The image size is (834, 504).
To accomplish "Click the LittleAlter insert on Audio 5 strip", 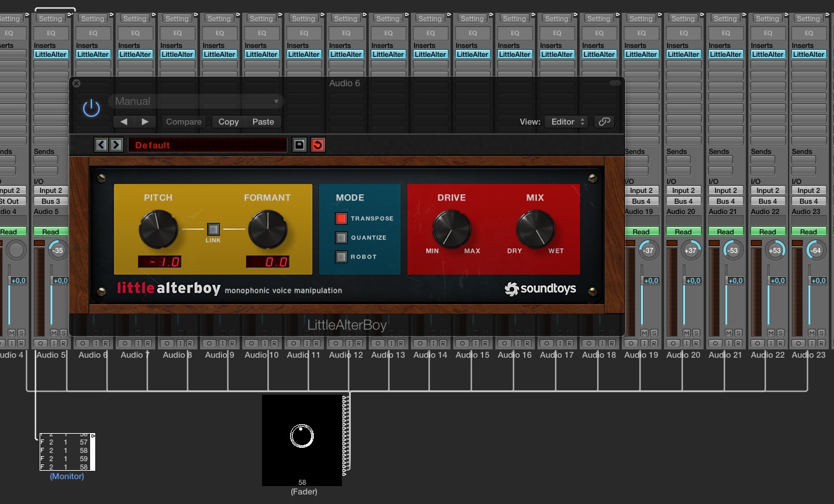I will point(50,54).
